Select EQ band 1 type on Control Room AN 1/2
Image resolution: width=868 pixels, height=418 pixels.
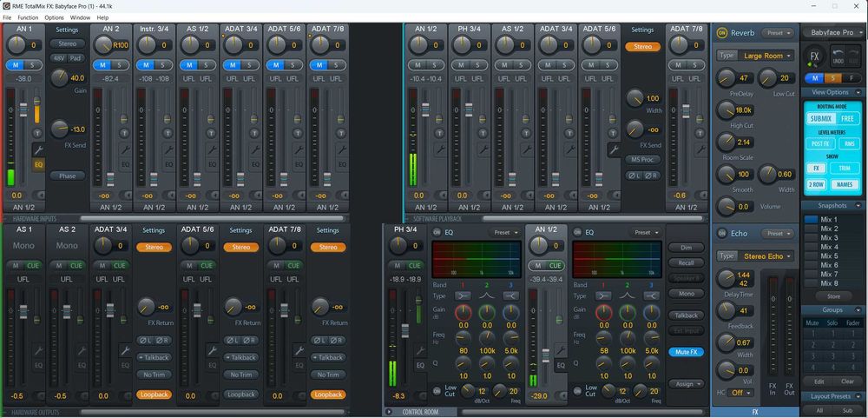coord(603,296)
